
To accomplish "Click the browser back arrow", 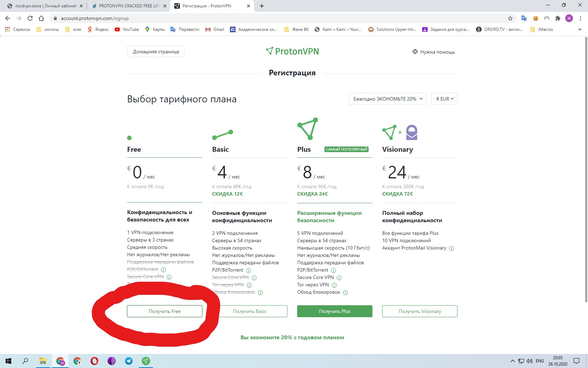I will [8, 18].
